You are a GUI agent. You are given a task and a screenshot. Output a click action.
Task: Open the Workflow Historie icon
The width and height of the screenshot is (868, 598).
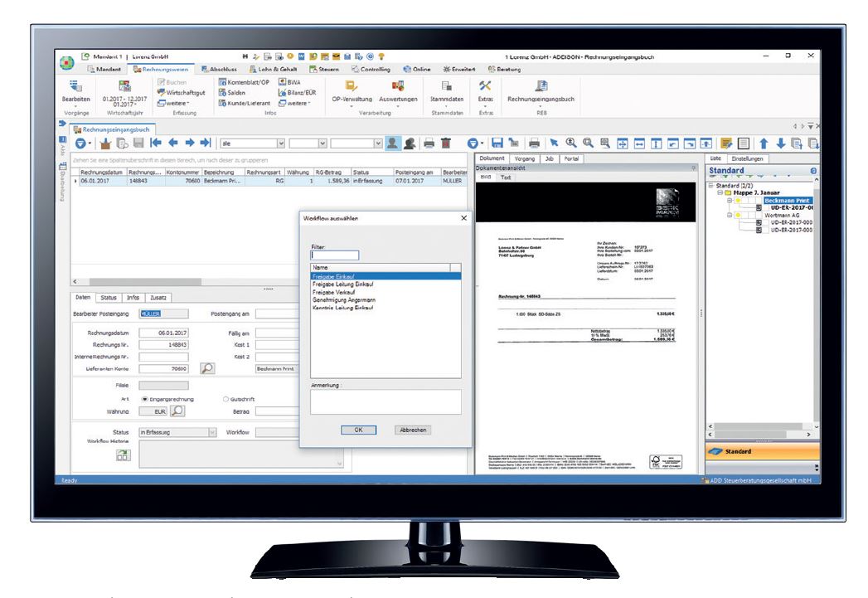coord(123,454)
